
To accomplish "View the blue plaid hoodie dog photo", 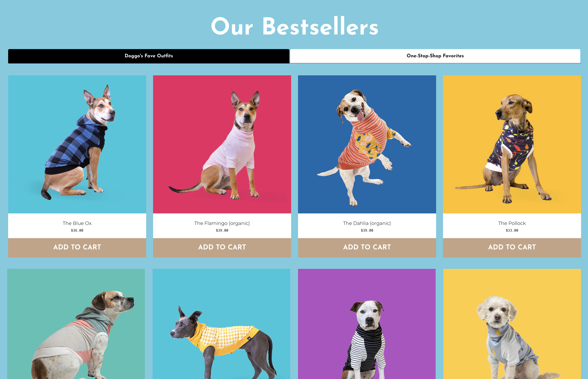I will [77, 144].
